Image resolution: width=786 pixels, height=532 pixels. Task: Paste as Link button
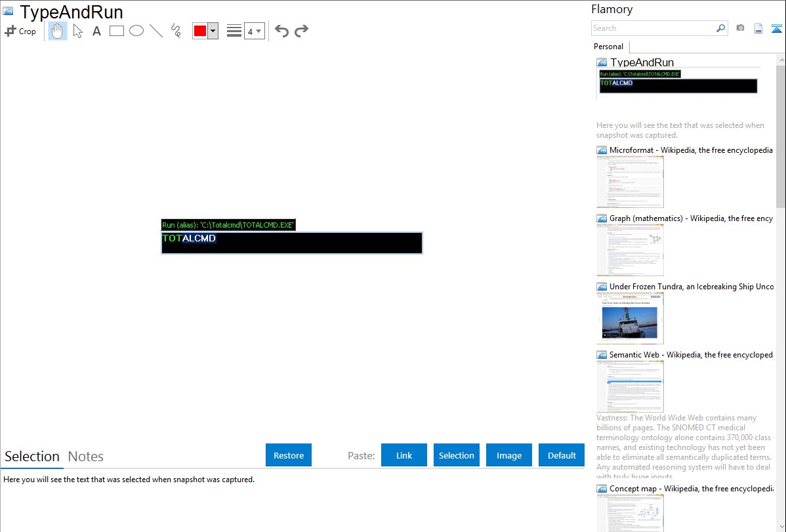404,455
